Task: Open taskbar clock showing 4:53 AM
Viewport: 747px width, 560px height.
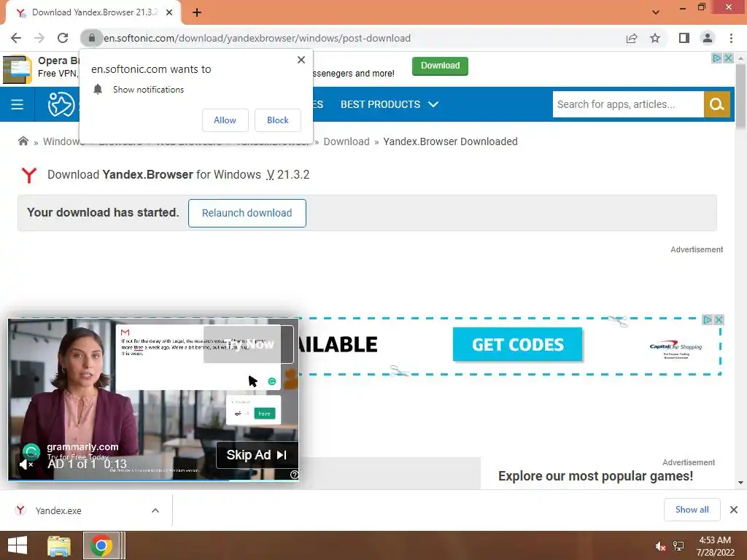Action: coord(715,546)
